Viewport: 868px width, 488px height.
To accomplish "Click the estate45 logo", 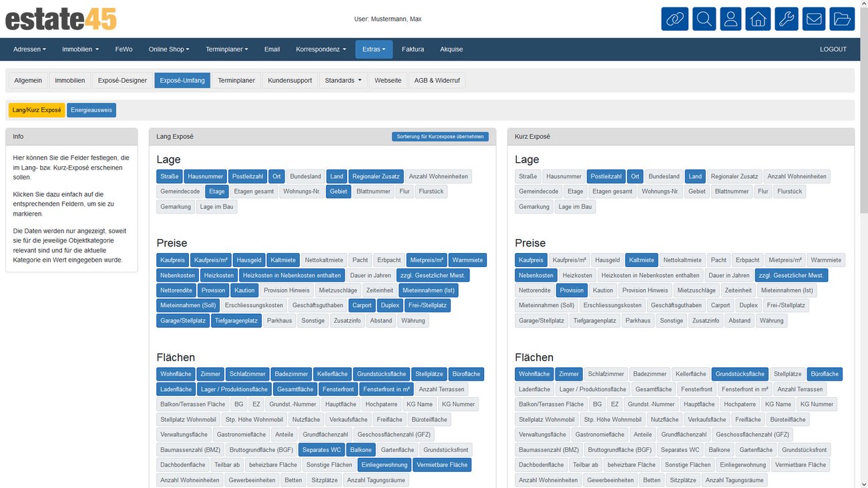I will click(61, 19).
